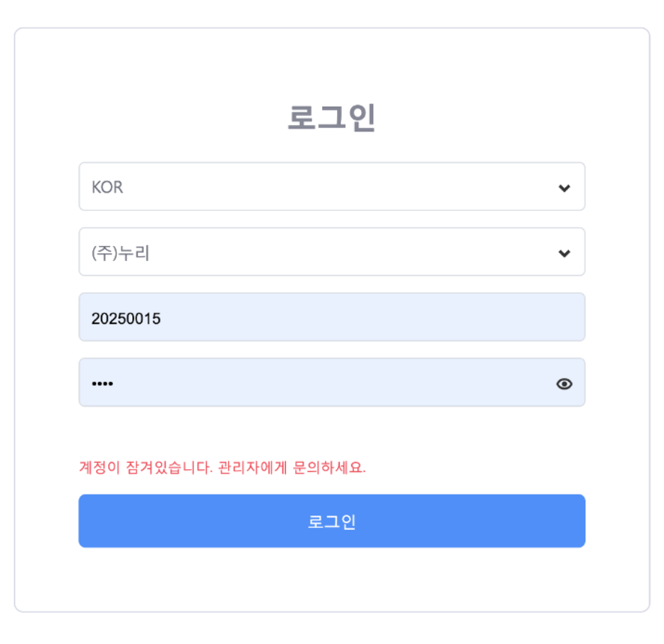
Task: Click the chevron arrow on the KOR dropdown
Action: [x=564, y=188]
